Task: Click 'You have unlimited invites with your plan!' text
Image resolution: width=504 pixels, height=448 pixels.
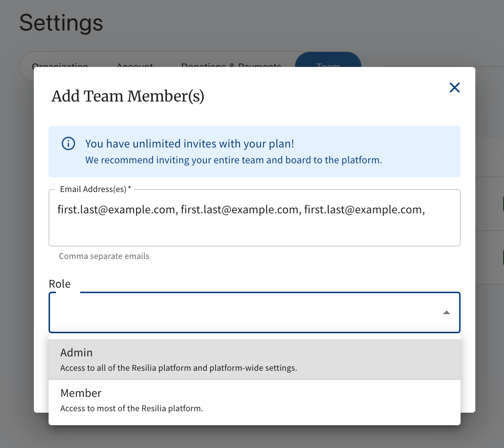Action: (189, 144)
